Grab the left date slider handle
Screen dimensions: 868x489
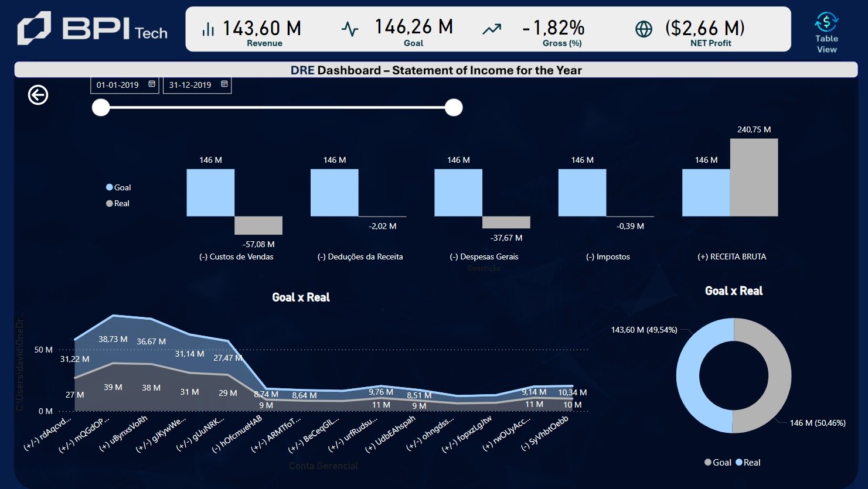point(101,108)
